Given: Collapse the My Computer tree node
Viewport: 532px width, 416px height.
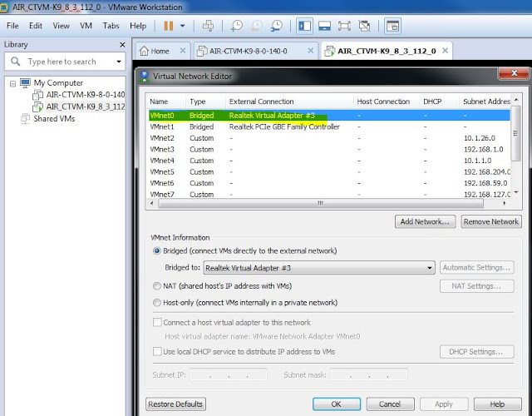Looking at the screenshot, I should [12, 83].
